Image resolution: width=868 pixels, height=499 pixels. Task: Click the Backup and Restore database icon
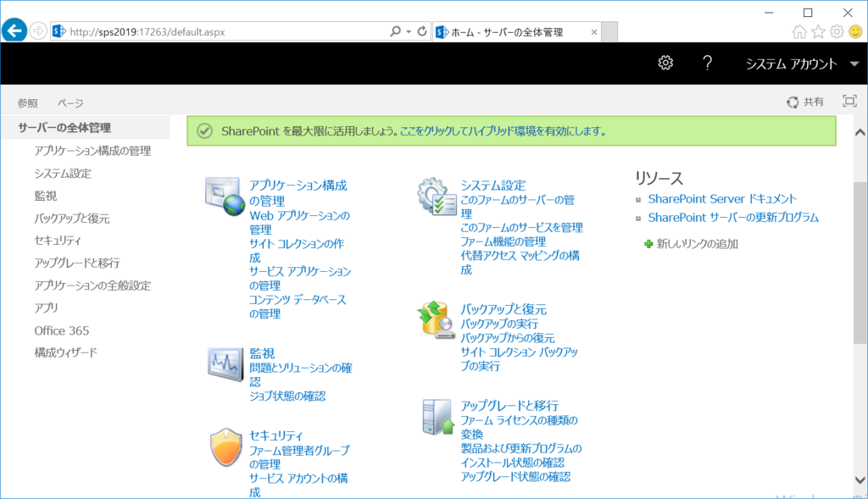coord(437,319)
